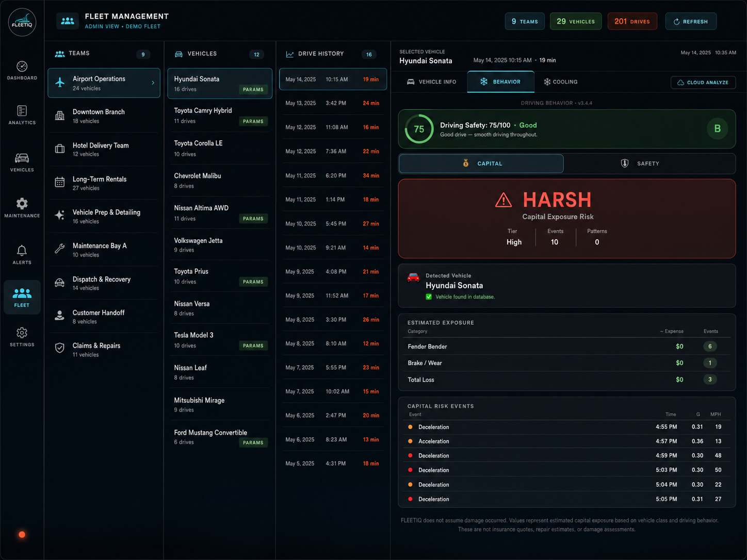The image size is (747, 560).
Task: Click the Teams panel people icon
Action: (x=60, y=54)
